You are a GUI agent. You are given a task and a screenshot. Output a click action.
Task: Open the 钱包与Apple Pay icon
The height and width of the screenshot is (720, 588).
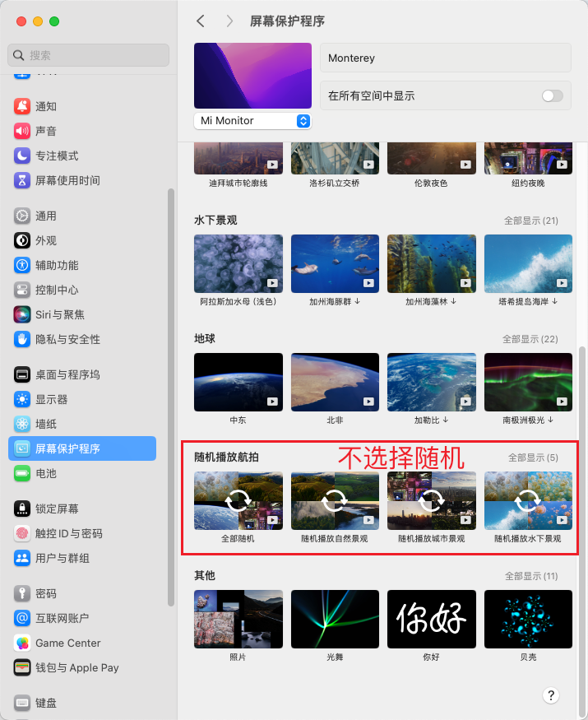tap(22, 667)
